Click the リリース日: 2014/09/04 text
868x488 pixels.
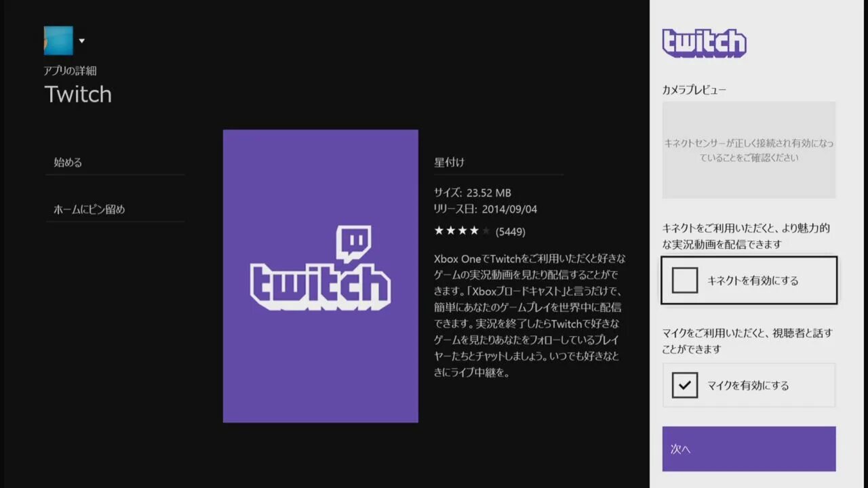(x=486, y=209)
